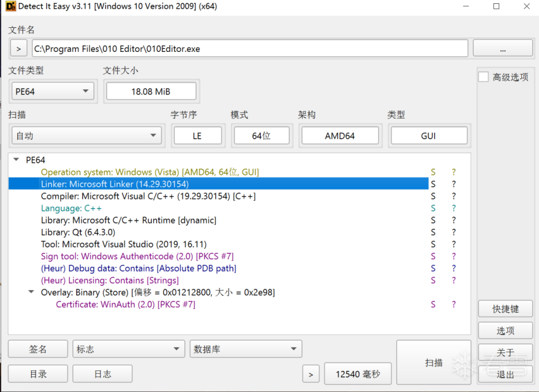
Task: Click the 64位 mode button
Action: click(261, 135)
